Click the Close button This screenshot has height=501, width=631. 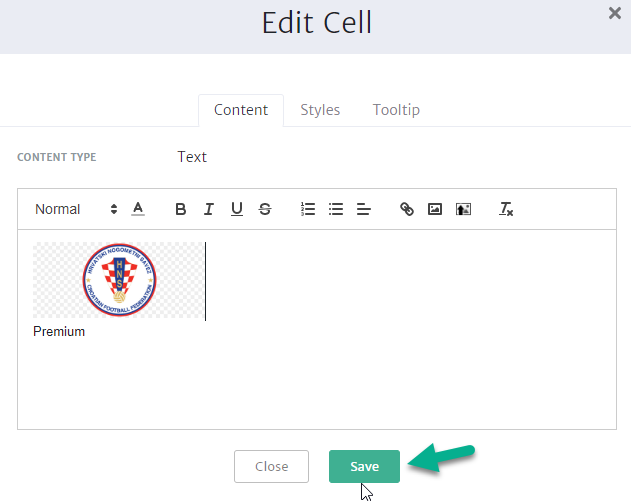pyautogui.click(x=271, y=466)
